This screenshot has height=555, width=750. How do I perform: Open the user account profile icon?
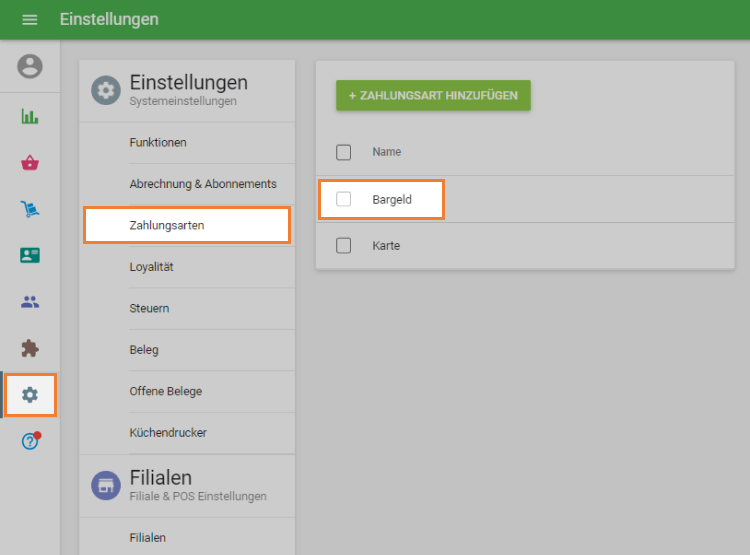click(30, 66)
